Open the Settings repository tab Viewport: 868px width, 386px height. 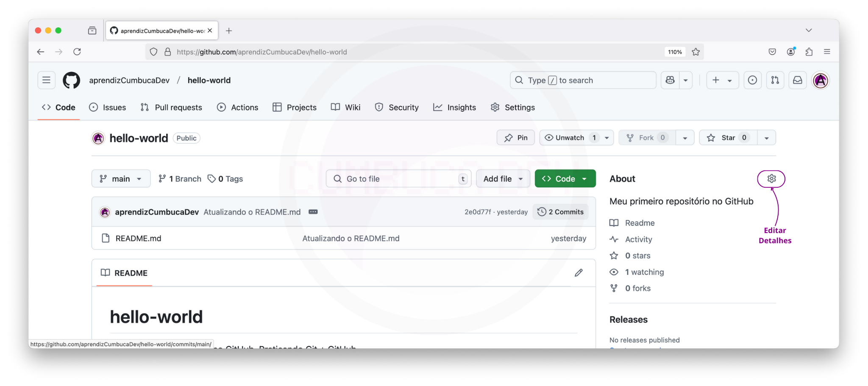click(513, 108)
